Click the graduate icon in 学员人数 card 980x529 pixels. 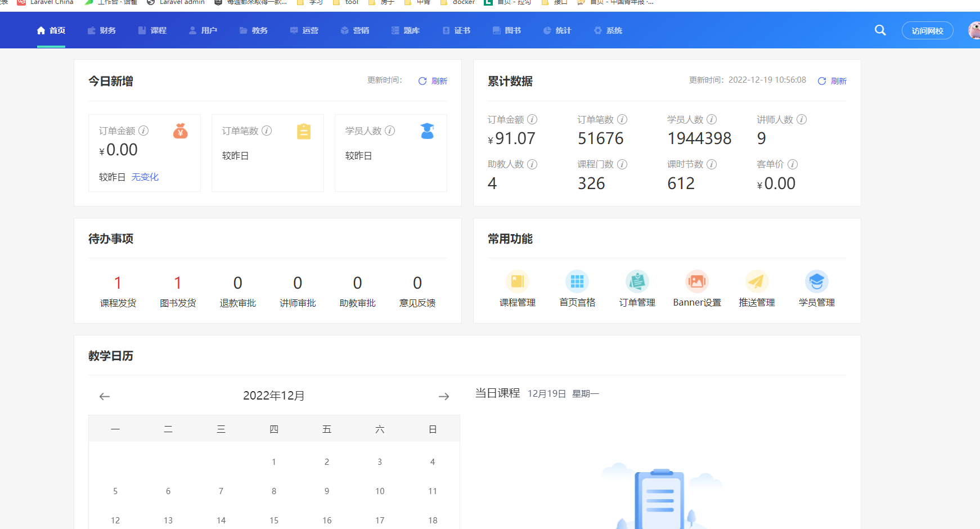[x=428, y=131]
